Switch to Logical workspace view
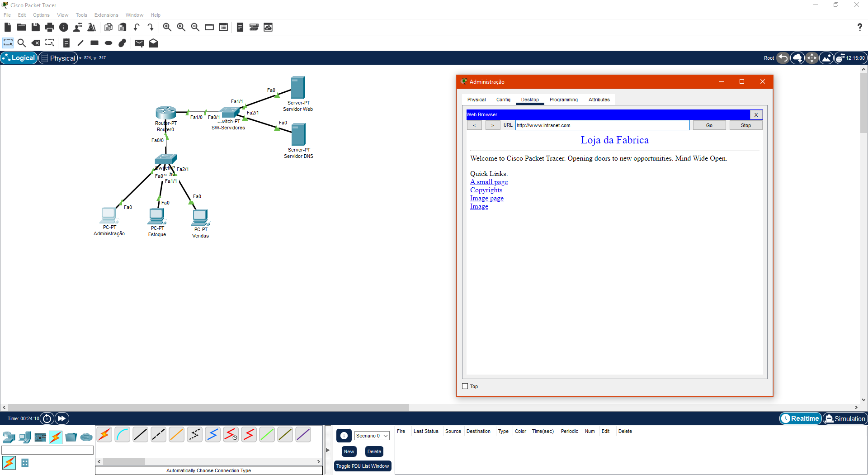This screenshot has width=868, height=475. pos(19,58)
